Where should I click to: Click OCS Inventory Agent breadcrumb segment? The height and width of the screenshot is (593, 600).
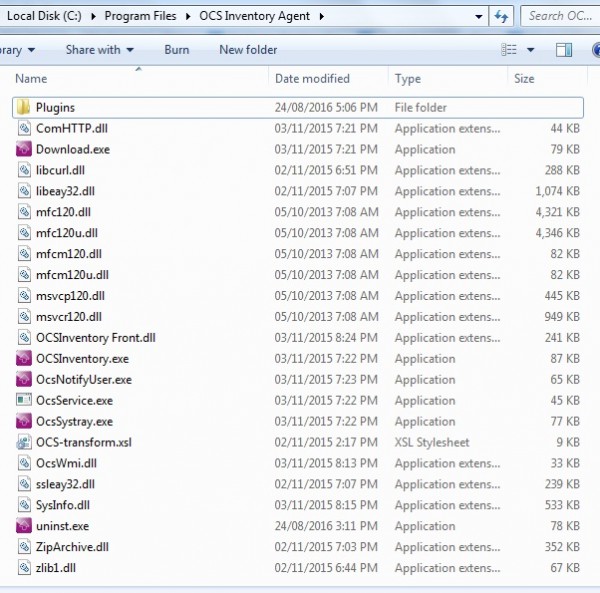(254, 16)
